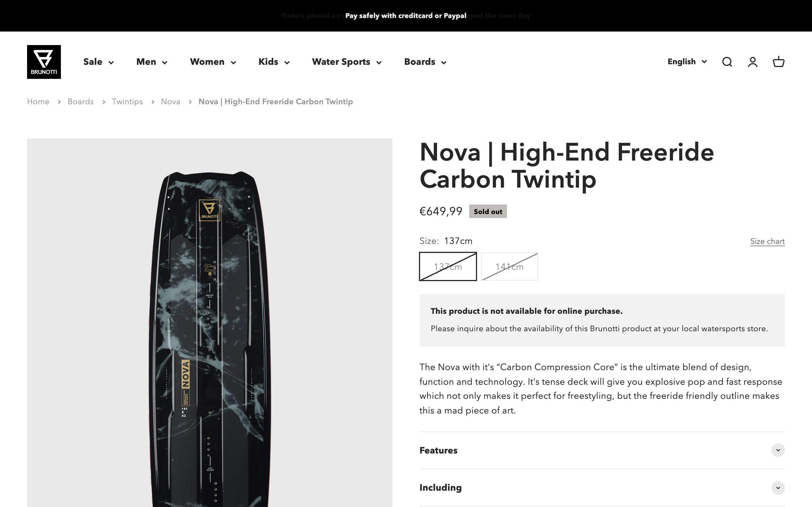Click the Brunotti logo icon
Image resolution: width=812 pixels, height=507 pixels.
[x=44, y=62]
